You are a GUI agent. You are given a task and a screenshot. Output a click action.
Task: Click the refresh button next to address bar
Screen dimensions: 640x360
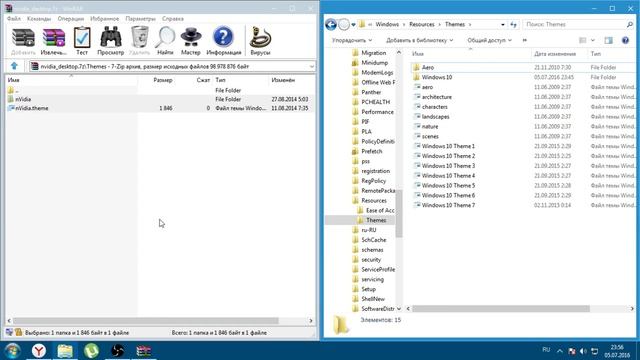coord(513,24)
